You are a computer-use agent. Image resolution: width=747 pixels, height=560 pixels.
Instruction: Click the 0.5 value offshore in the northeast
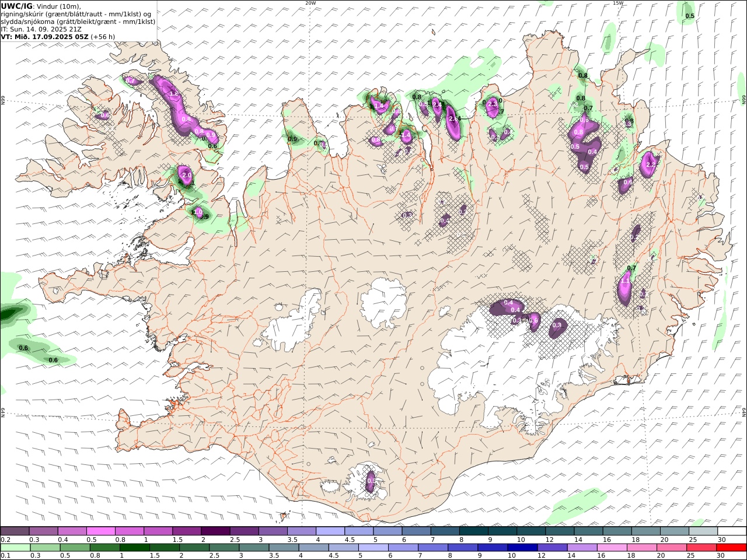pyautogui.click(x=690, y=16)
